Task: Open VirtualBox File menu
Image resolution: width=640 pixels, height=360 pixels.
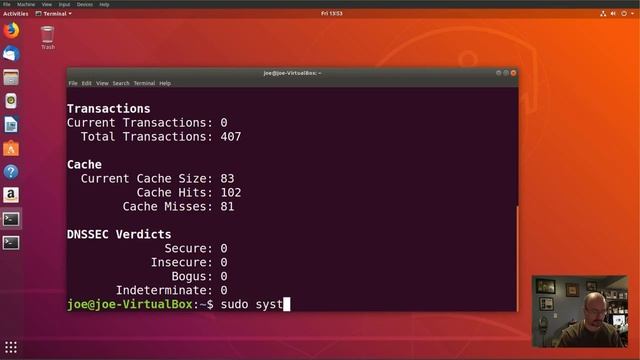Action: coord(7,4)
